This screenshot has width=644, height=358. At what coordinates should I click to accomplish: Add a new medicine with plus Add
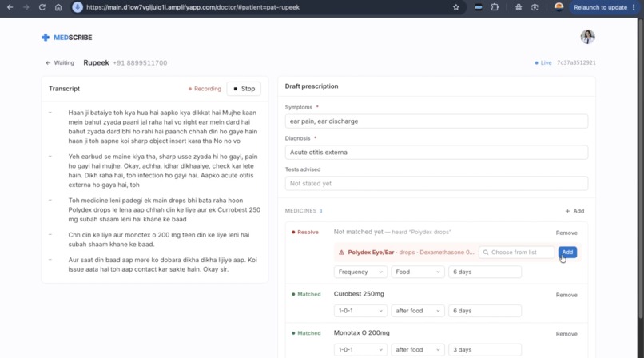pyautogui.click(x=574, y=211)
